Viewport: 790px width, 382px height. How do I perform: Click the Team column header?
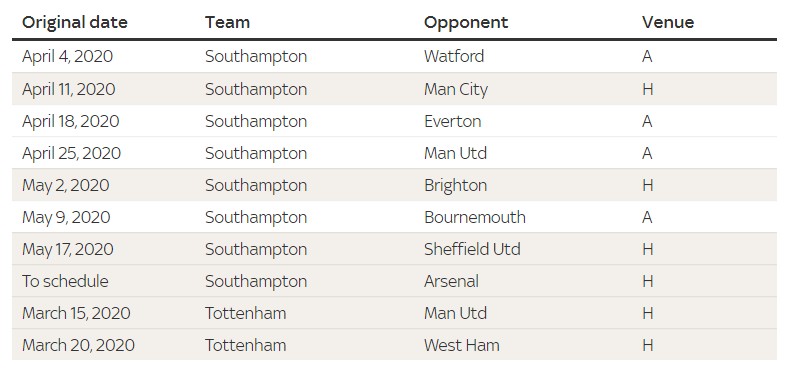coord(227,22)
